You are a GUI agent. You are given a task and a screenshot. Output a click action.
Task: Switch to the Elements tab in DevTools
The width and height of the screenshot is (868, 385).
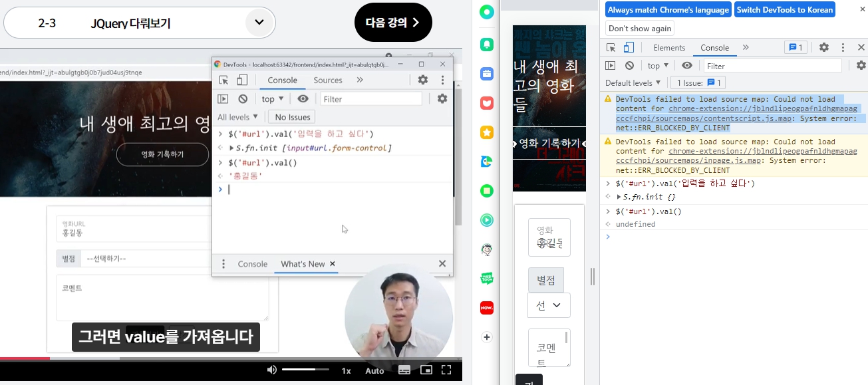(x=669, y=47)
